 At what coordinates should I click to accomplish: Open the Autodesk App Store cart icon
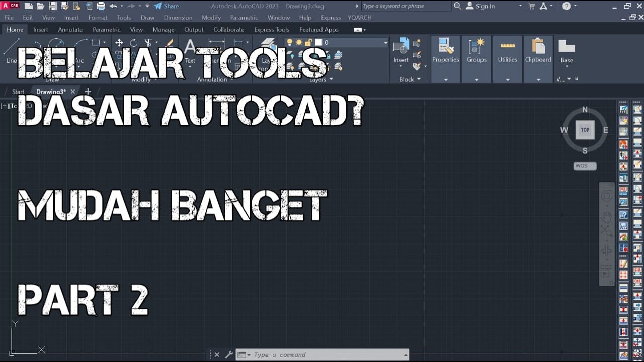click(x=532, y=6)
